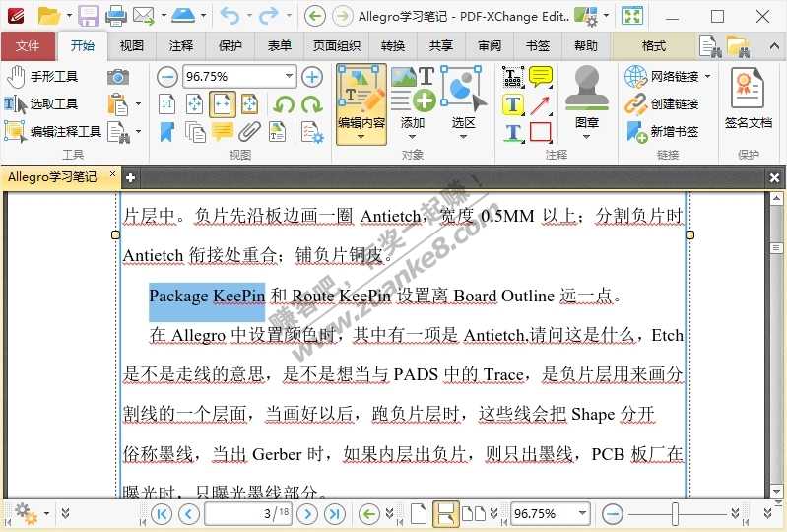Click 网络链接 web link button
787x532 pixels.
662,76
